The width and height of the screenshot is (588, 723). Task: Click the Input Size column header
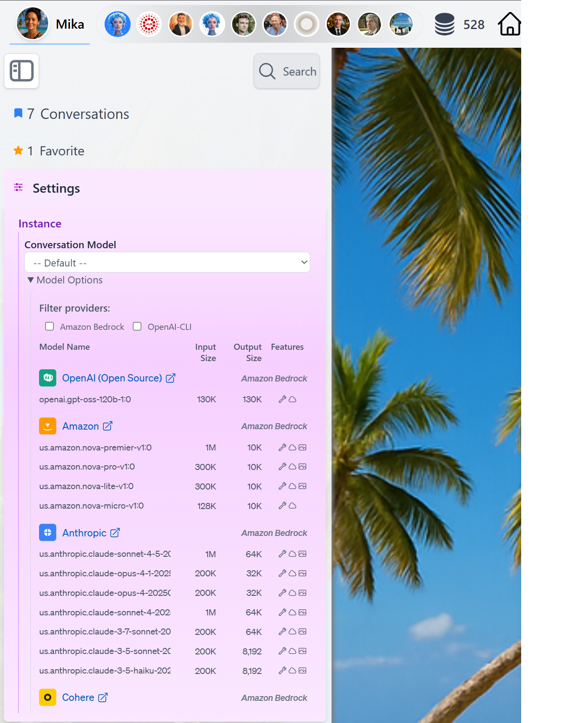[206, 352]
